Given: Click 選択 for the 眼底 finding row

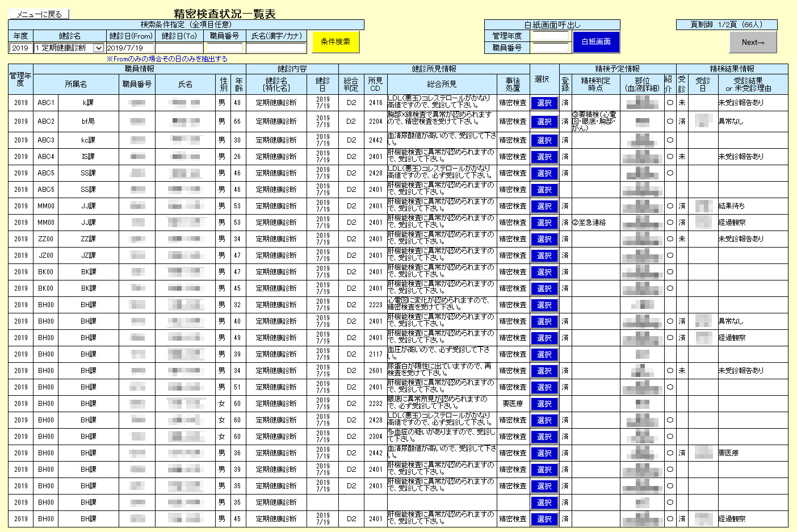Looking at the screenshot, I should tap(544, 404).
